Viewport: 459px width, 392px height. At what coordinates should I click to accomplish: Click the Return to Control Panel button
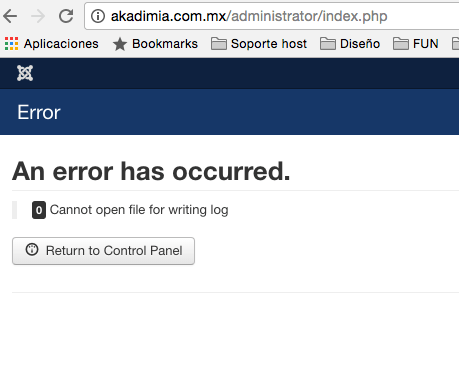[103, 251]
